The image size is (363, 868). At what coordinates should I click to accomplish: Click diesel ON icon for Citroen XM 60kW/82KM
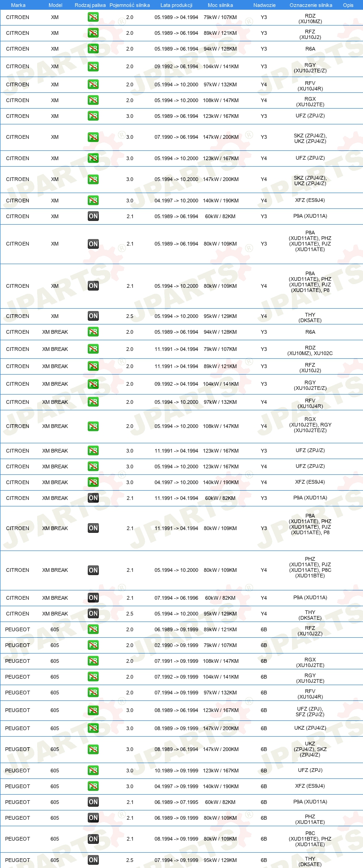[93, 216]
